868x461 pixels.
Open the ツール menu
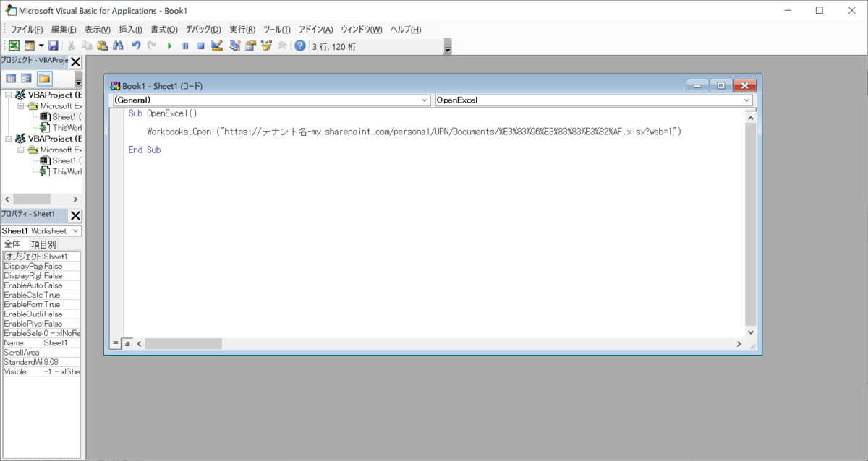276,29
